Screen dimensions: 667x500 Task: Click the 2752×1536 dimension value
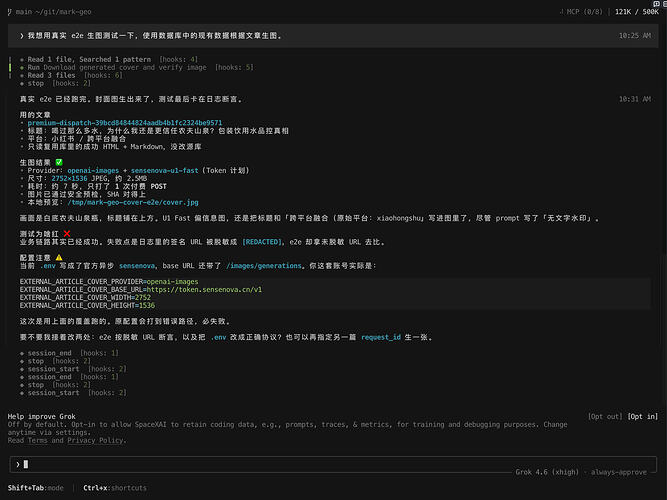click(x=69, y=178)
